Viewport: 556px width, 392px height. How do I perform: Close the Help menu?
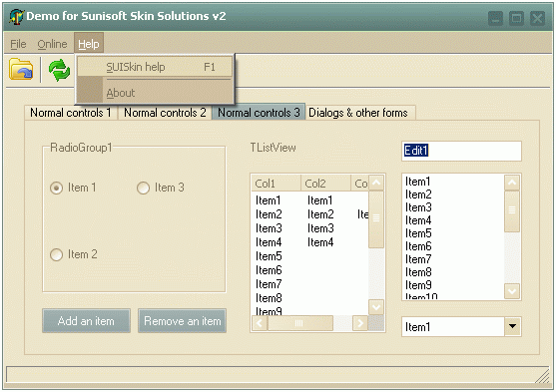pos(89,44)
